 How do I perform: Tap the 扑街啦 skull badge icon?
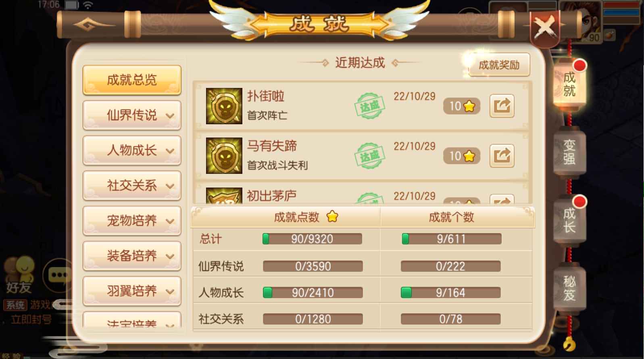pos(224,106)
